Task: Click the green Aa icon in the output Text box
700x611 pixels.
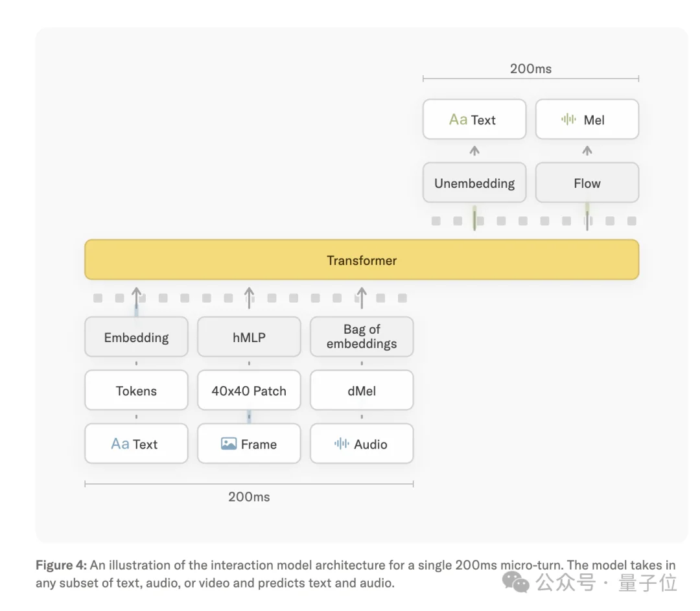Action: tap(458, 120)
